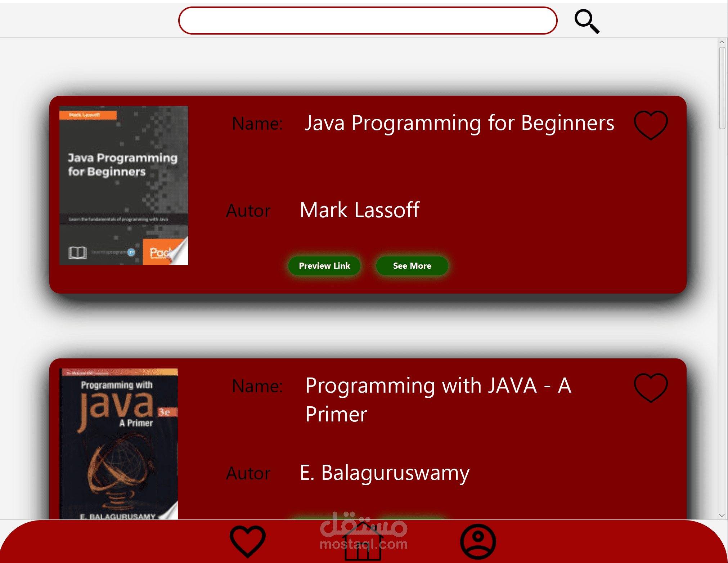728x563 pixels.
Task: Open Java Programming for Beginners cover image
Action: pos(123,185)
